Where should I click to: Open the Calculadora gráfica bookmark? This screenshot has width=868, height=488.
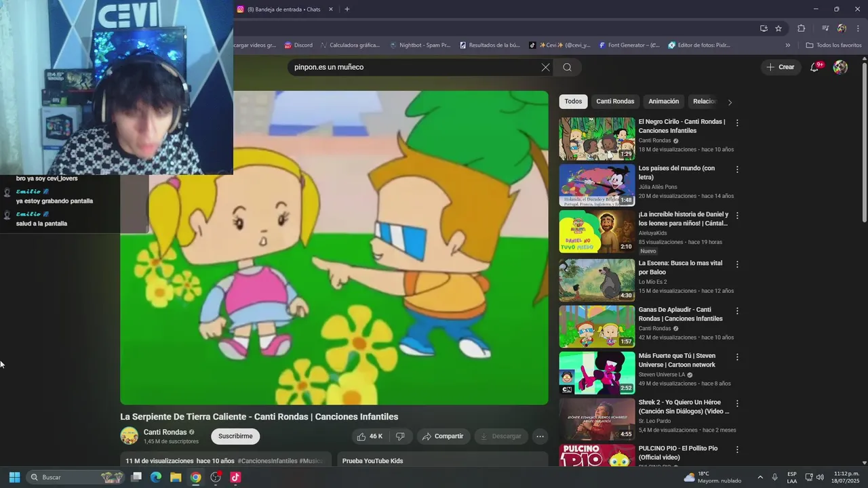coord(350,45)
